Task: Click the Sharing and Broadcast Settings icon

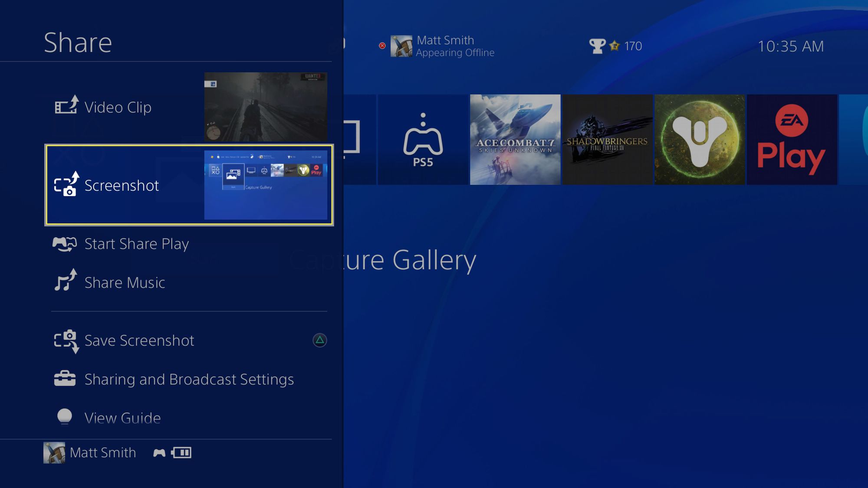Action: pos(66,379)
